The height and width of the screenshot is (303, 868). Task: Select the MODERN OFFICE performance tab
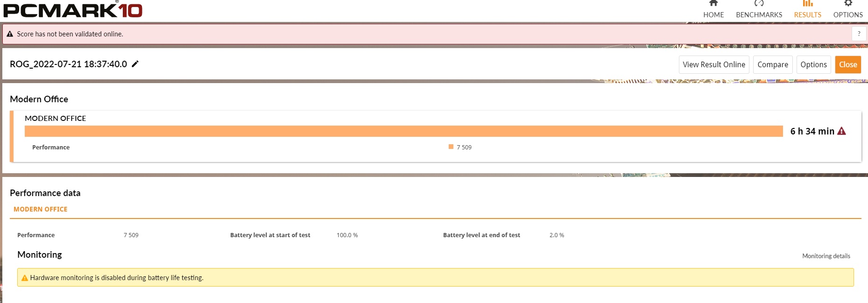click(x=41, y=209)
